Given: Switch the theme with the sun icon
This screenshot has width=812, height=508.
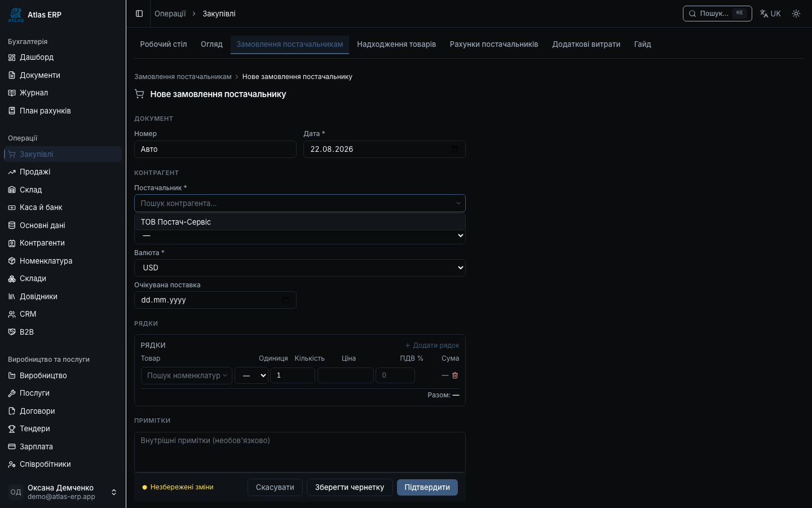Looking at the screenshot, I should tap(796, 14).
